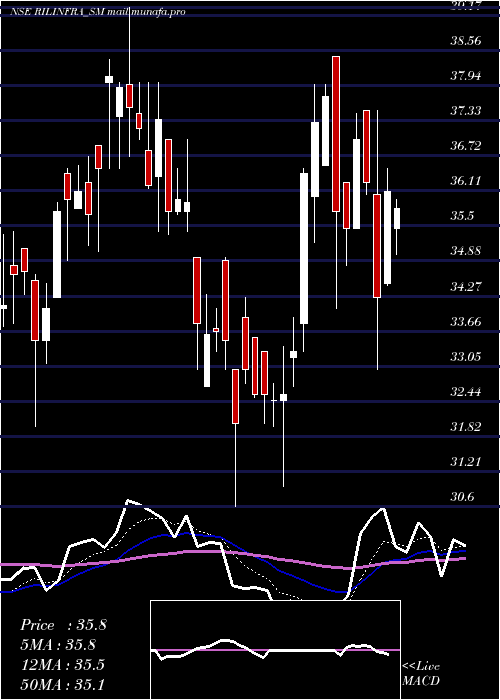Click the 33.66 price axis label
Image resolution: width=500 pixels, height=700 pixels.
466,321
